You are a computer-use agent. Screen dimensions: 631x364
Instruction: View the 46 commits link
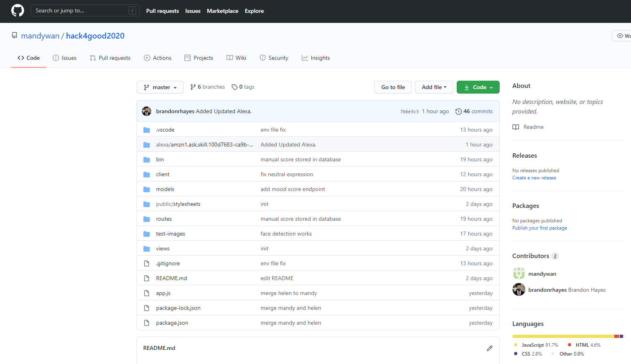[474, 112]
